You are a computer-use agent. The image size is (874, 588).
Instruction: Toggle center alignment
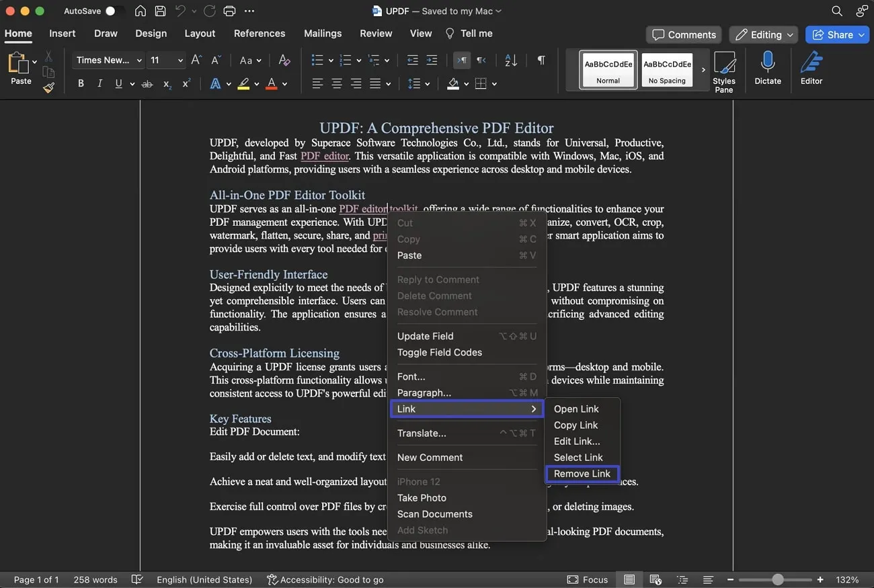click(x=336, y=83)
